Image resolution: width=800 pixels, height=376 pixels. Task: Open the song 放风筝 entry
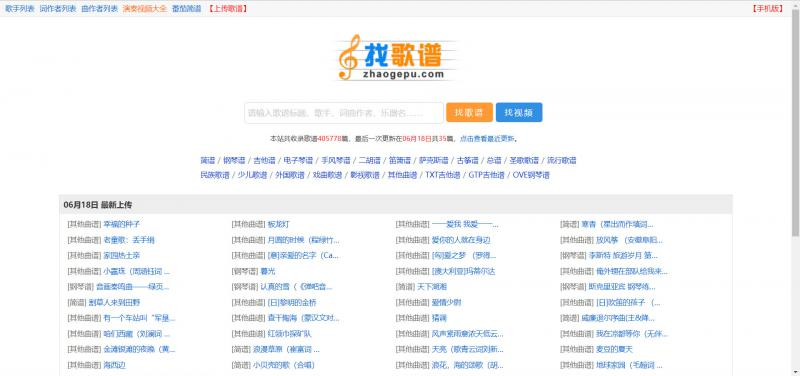pos(630,240)
